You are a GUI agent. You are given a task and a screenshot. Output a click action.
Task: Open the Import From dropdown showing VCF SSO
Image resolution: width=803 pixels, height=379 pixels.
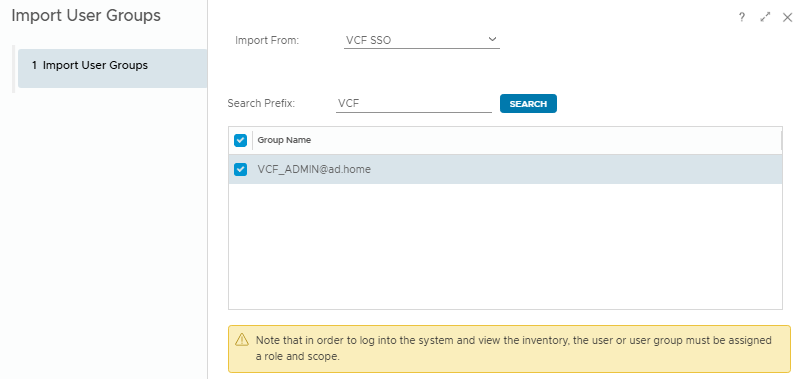(421, 40)
